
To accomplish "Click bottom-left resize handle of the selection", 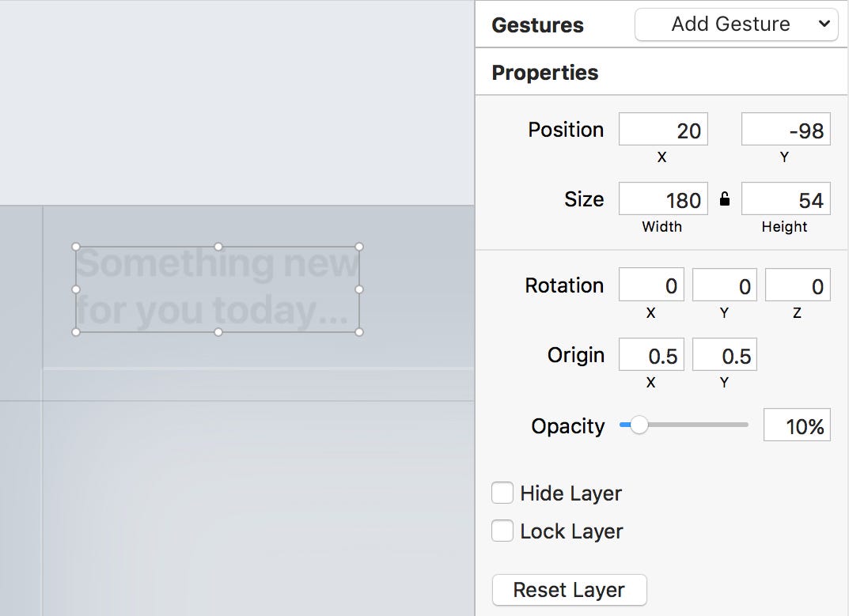I will tap(76, 332).
